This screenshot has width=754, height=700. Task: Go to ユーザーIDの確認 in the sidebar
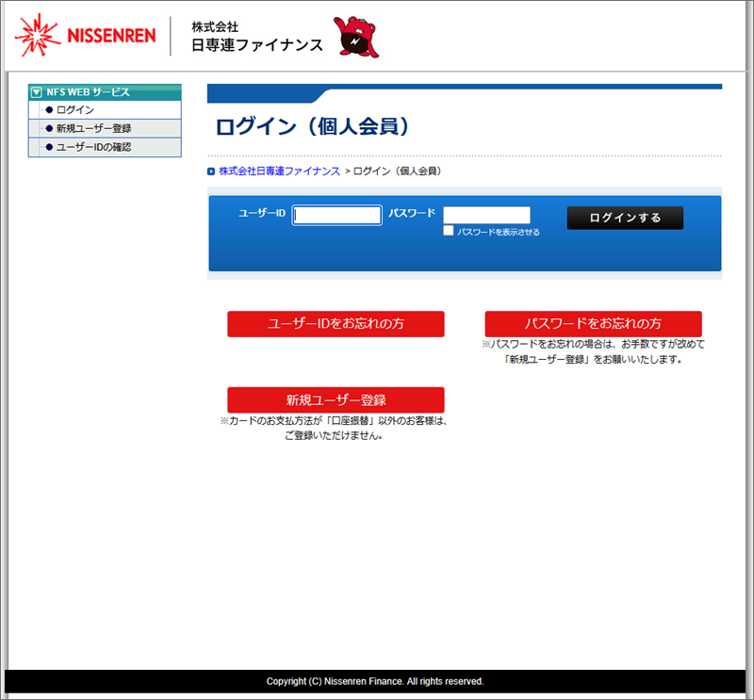pos(93,147)
